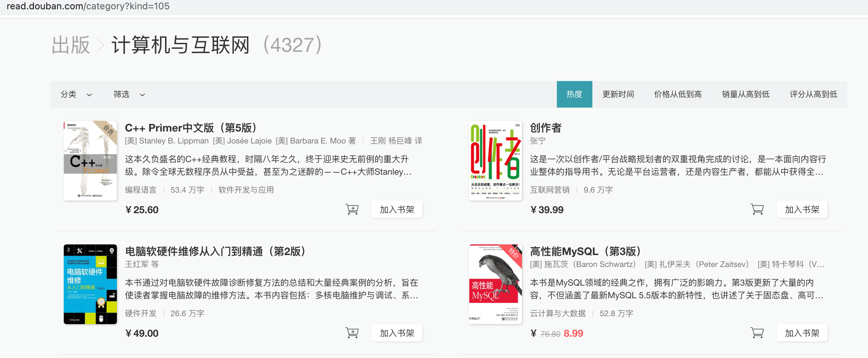Click 加入书架 for 创作者

[x=802, y=209]
